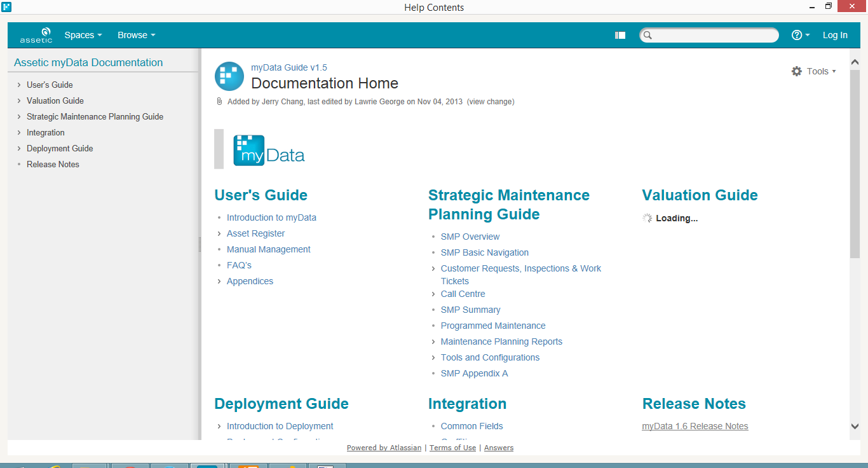Click into the header search field
This screenshot has height=468, width=868.
tap(709, 36)
